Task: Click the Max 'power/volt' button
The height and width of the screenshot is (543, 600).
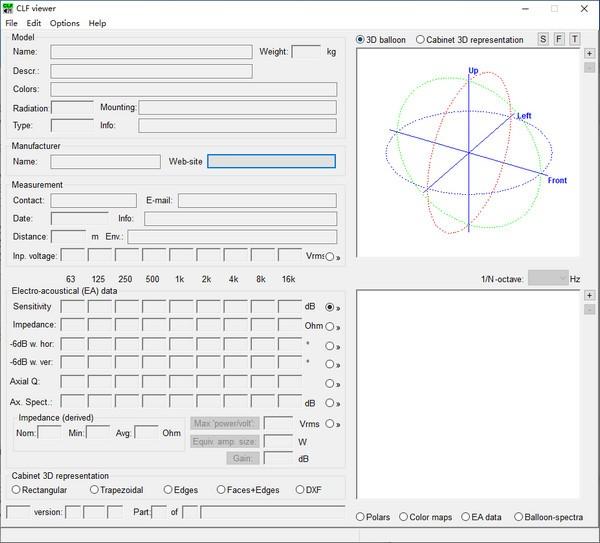Action: tap(225, 423)
